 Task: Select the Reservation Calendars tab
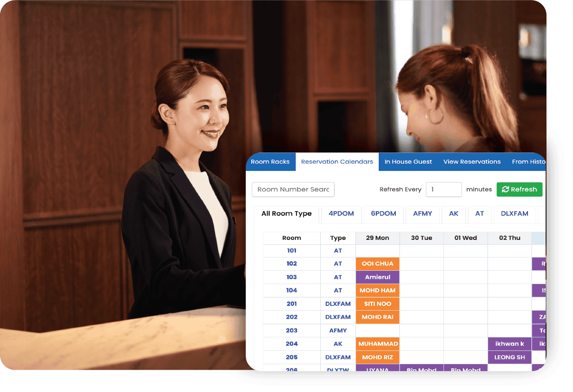click(337, 162)
